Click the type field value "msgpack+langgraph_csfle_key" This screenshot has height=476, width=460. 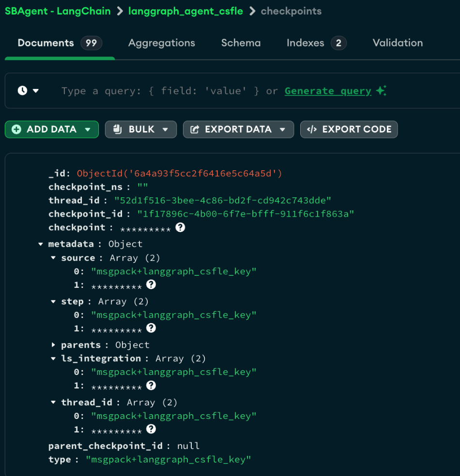(169, 460)
